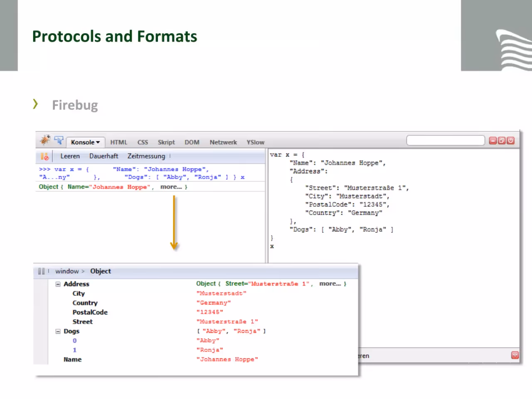The height and width of the screenshot is (399, 532).
Task: Click the pause icon beside window breadcrumb
Action: [x=41, y=271]
